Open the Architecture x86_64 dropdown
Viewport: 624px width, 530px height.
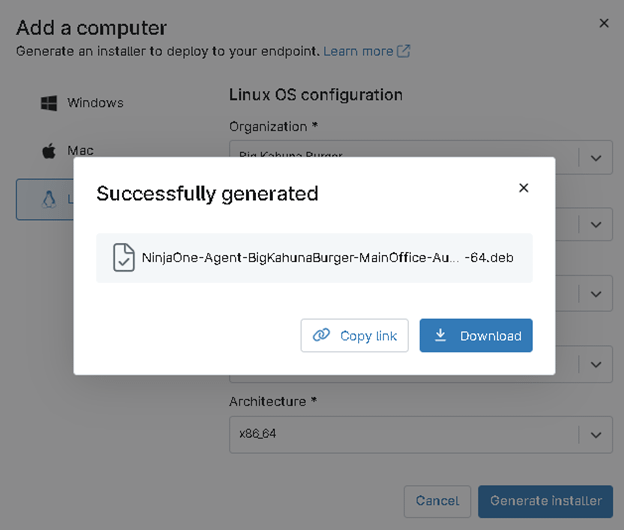click(595, 435)
